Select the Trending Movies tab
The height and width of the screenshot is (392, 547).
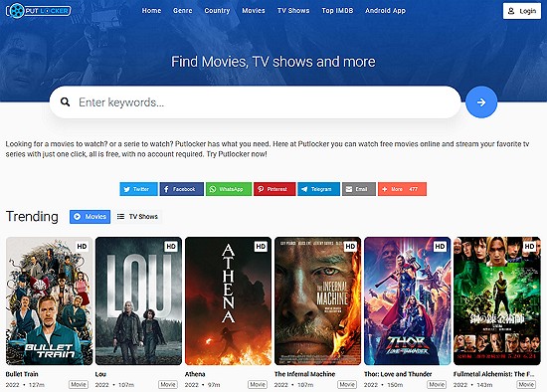pos(90,217)
